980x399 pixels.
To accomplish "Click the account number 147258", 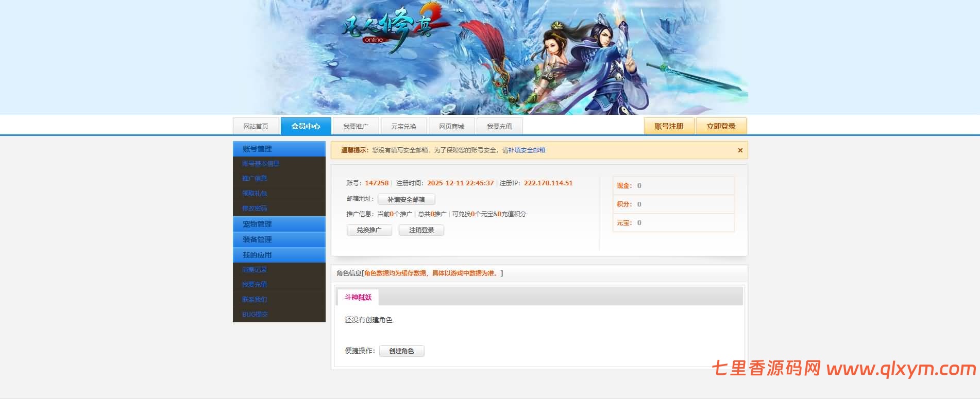I will 377,183.
